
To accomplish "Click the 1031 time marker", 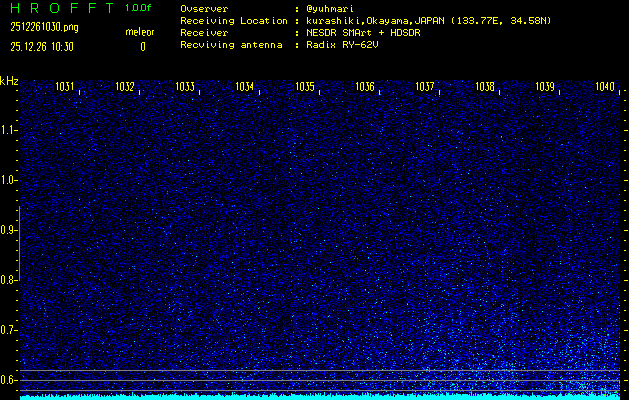I will (x=65, y=87).
